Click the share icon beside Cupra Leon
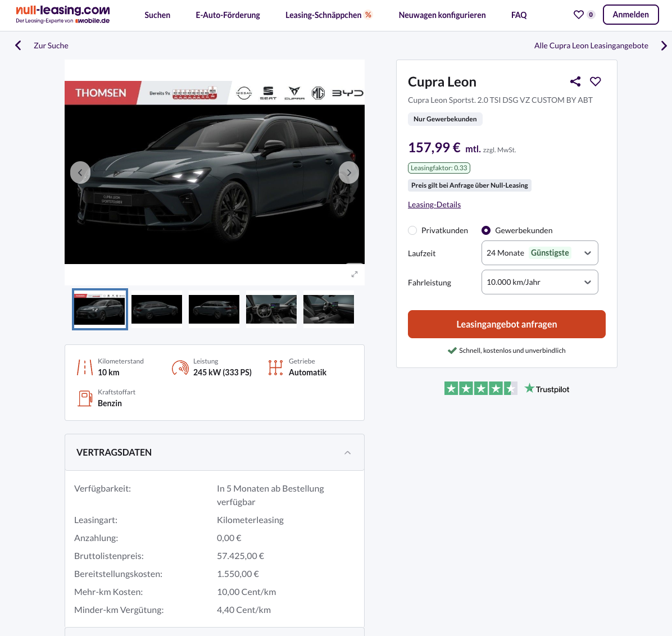This screenshot has height=636, width=672. 575,81
